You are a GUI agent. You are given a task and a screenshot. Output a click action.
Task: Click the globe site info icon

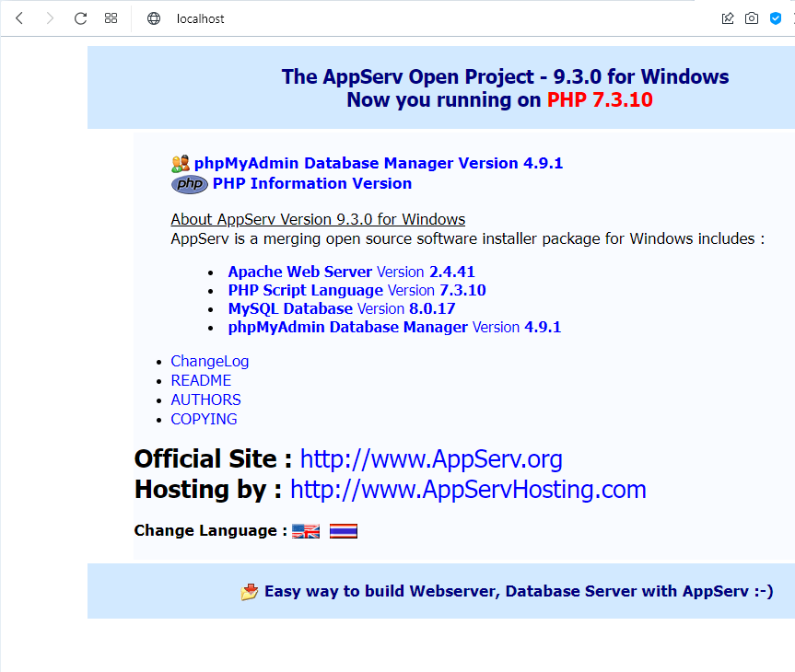coord(154,18)
